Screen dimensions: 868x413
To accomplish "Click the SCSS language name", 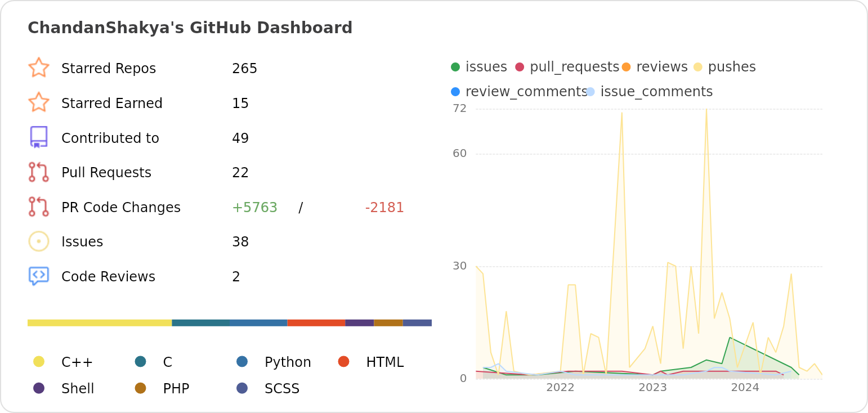I will (282, 389).
